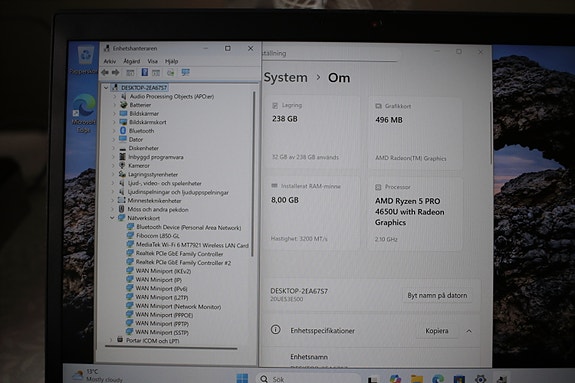Collapse Enhetsspecifikationer section chevron
Image resolution: width=575 pixels, height=383 pixels.
[469, 331]
